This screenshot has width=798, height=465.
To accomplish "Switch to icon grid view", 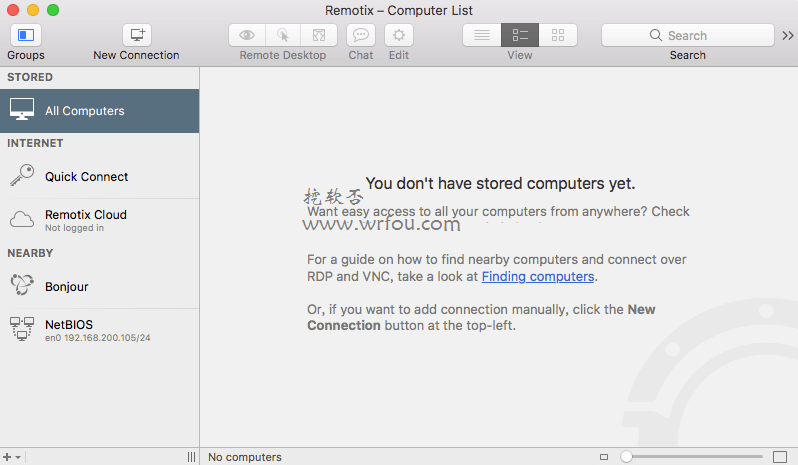I will pyautogui.click(x=558, y=35).
